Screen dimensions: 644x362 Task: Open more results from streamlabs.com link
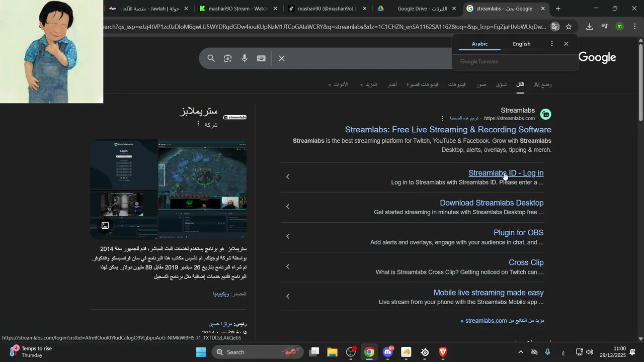click(x=503, y=321)
